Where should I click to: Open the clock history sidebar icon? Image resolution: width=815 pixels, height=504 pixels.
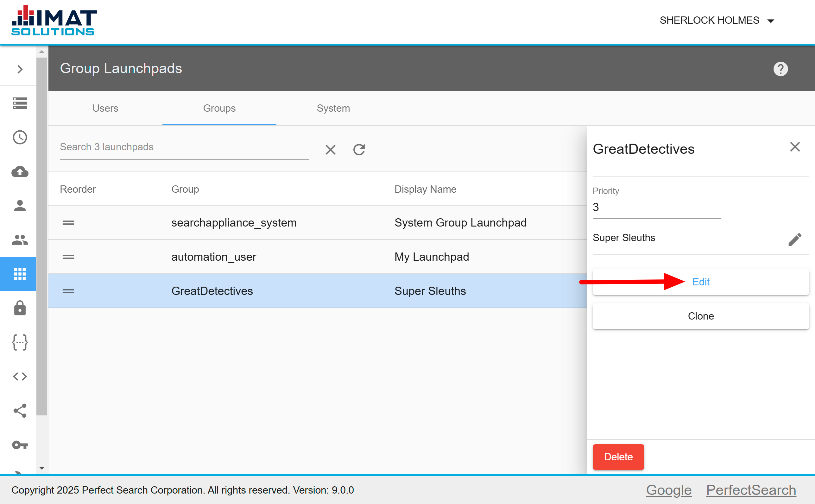click(20, 137)
